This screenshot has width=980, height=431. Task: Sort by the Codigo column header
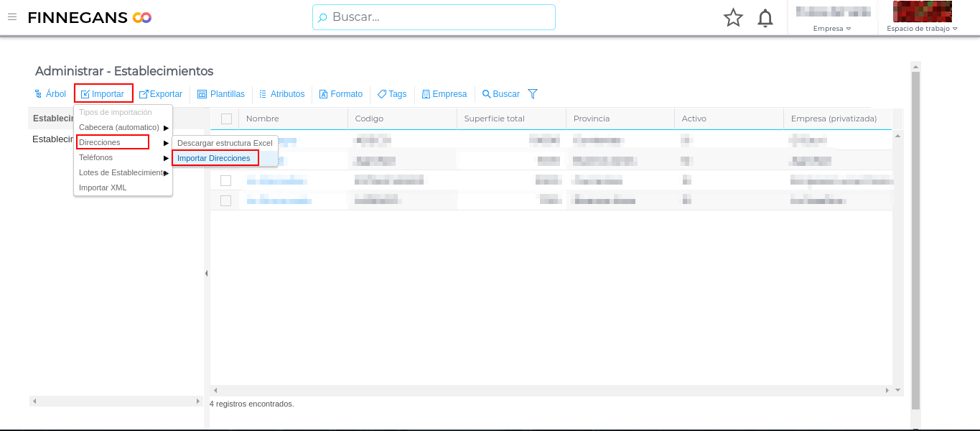click(402, 119)
